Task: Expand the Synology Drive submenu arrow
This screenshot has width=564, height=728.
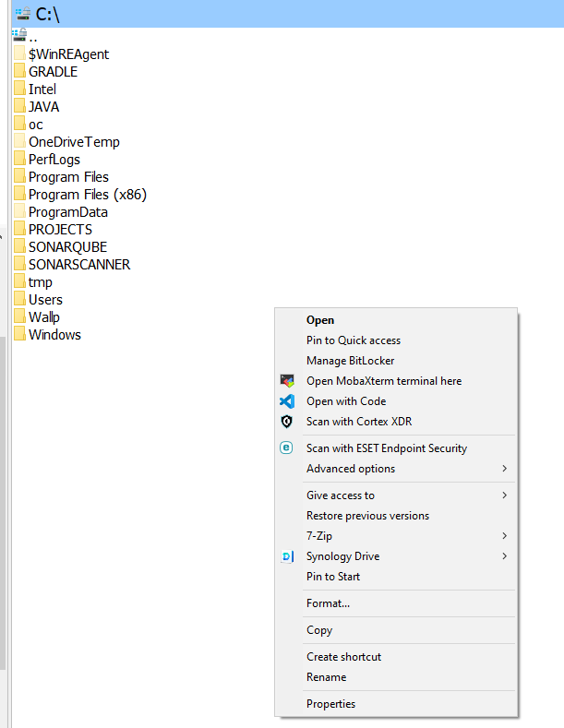Action: [x=505, y=556]
